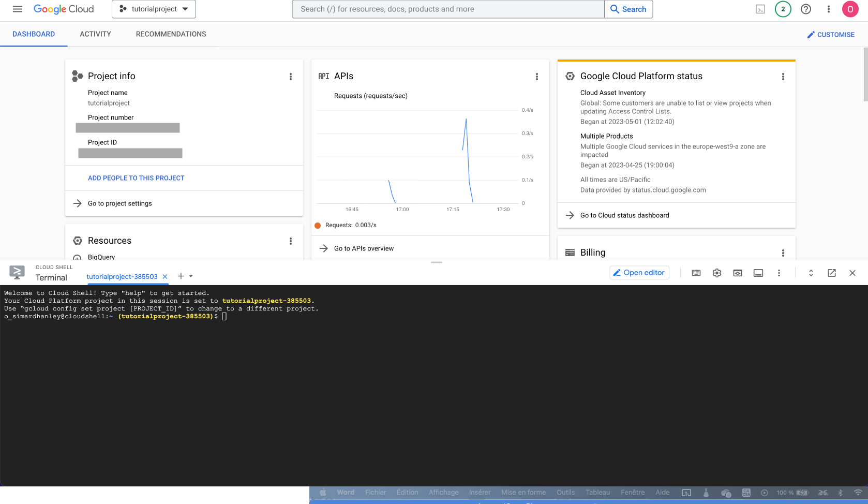Viewport: 868px width, 504px height.
Task: Open the main navigation hamburger menu
Action: 18,9
